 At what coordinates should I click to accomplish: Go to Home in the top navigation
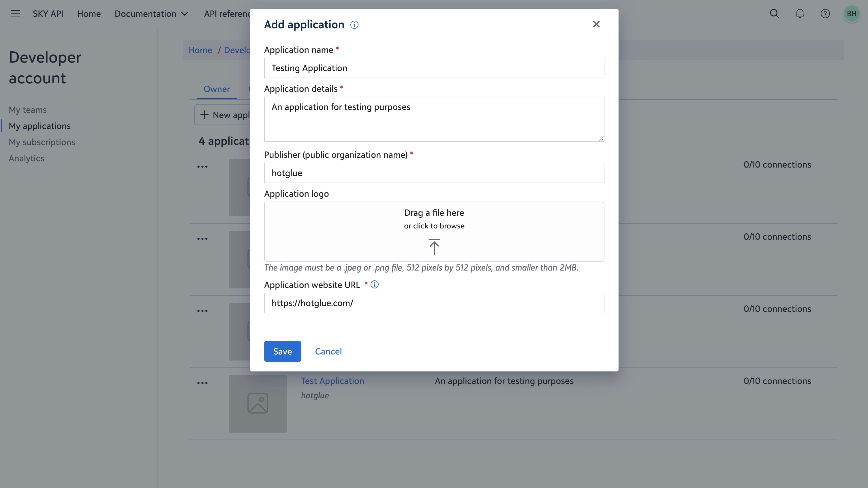(x=89, y=14)
